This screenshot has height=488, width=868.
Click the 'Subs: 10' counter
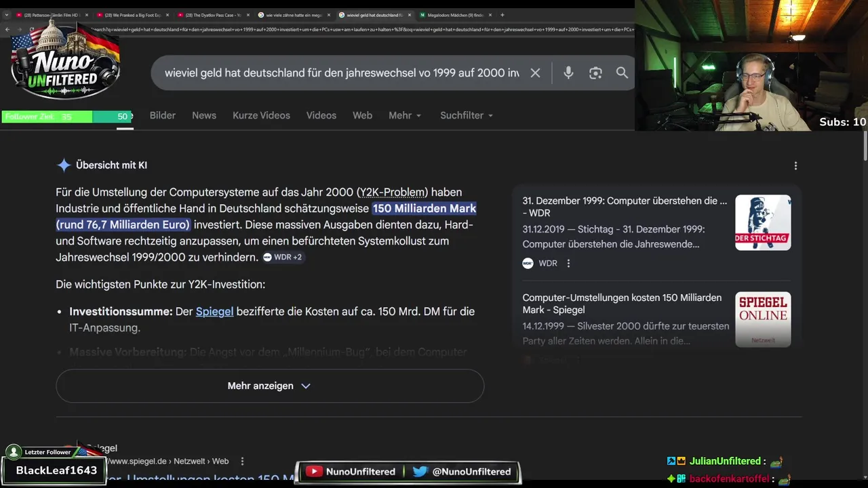point(842,122)
